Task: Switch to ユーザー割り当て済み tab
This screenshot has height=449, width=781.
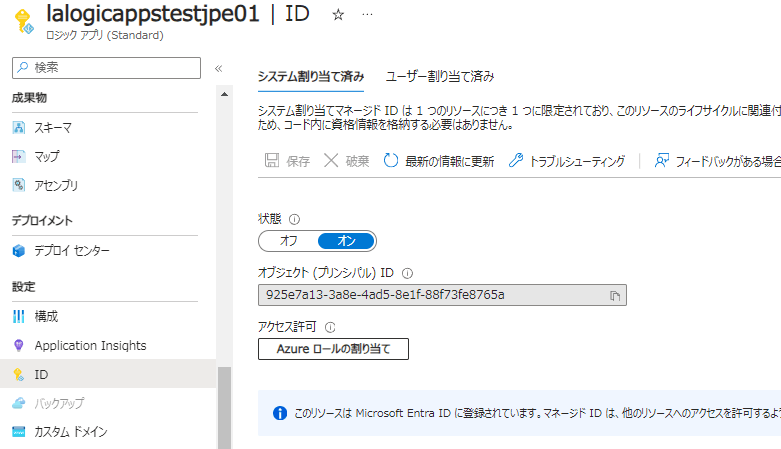Action: pos(440,76)
